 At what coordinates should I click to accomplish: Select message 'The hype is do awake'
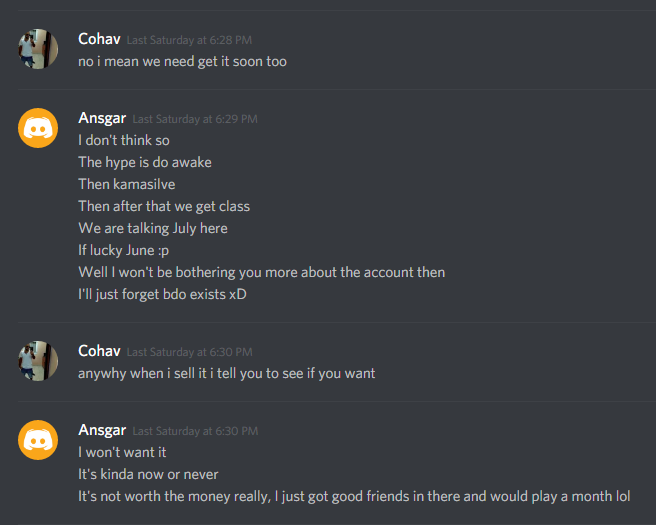click(145, 162)
